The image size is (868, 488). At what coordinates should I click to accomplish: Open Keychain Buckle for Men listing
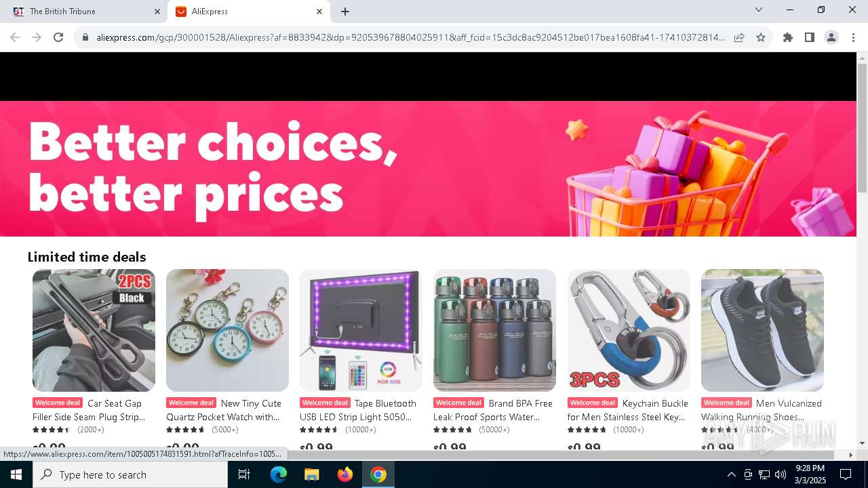pyautogui.click(x=628, y=410)
